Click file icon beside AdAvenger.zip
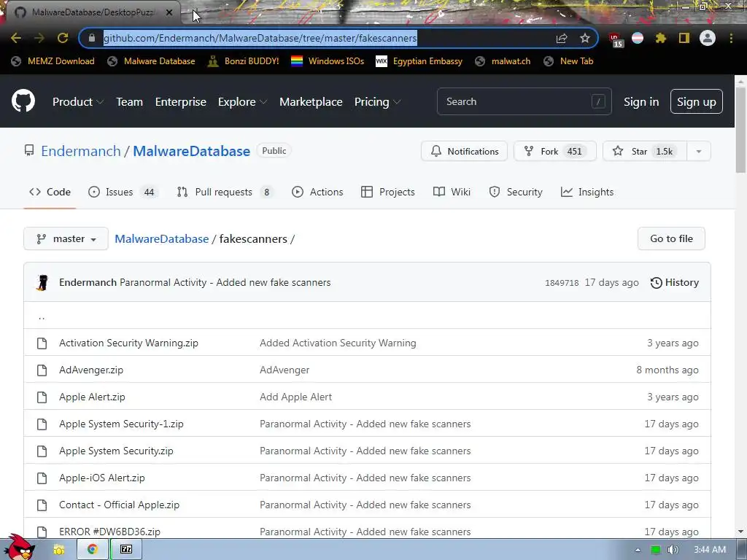This screenshot has height=560, width=747. (x=42, y=370)
